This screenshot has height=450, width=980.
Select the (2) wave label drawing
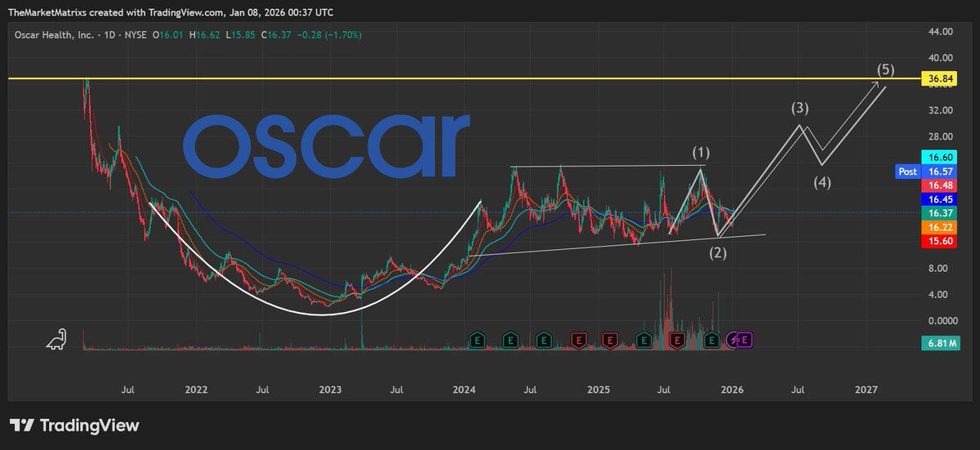pos(718,252)
